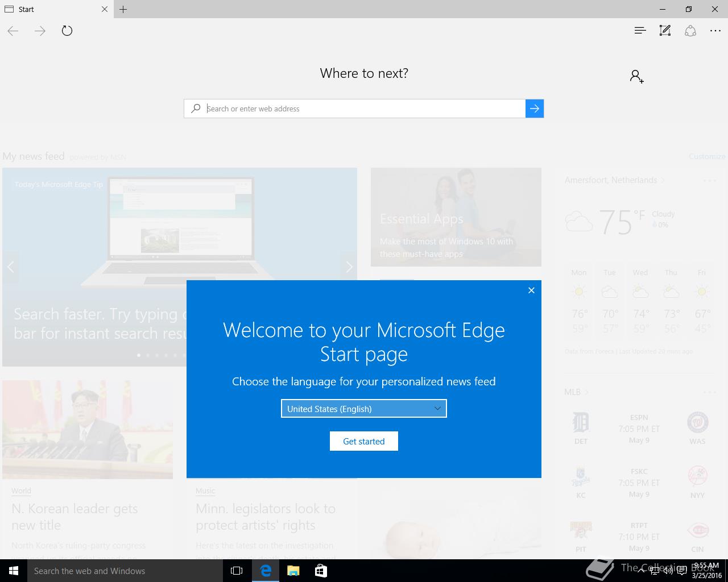Open the United States (English) language dropdown
The image size is (728, 582).
point(364,409)
